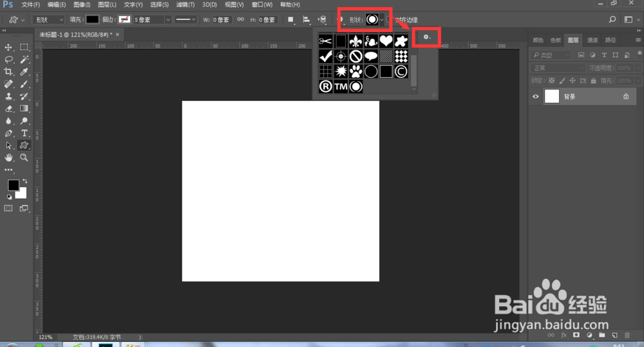Screen dimensions: 644x347
Task: Click the W width input field
Action: tap(222, 20)
